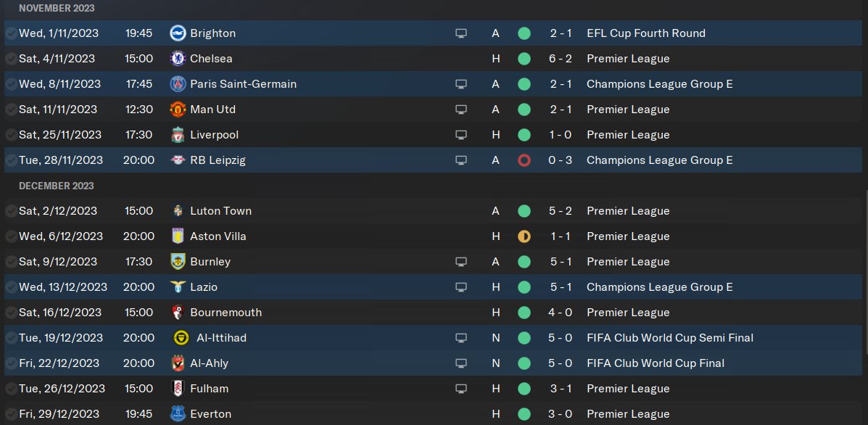Viewport: 868px width, 425px height.
Task: Click the Liverpool club crest icon
Action: pos(178,135)
